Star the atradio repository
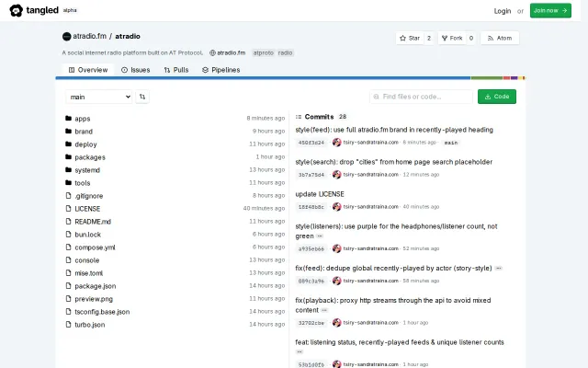The image size is (588, 368). (x=410, y=38)
